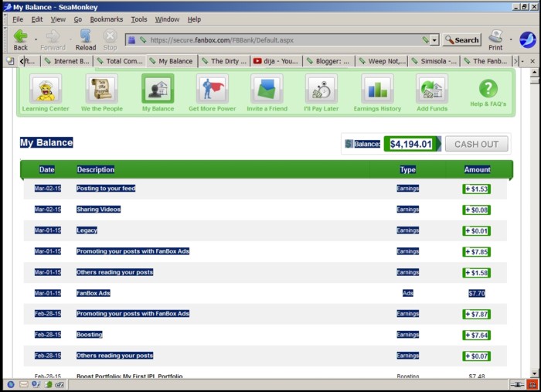
Task: Switch to the Simisola -... tab
Action: [x=434, y=61]
